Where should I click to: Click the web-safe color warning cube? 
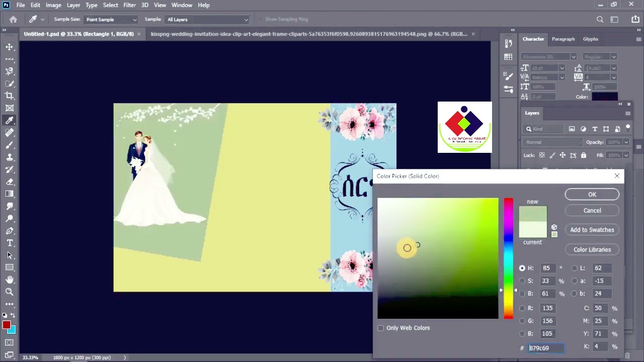coord(554,228)
